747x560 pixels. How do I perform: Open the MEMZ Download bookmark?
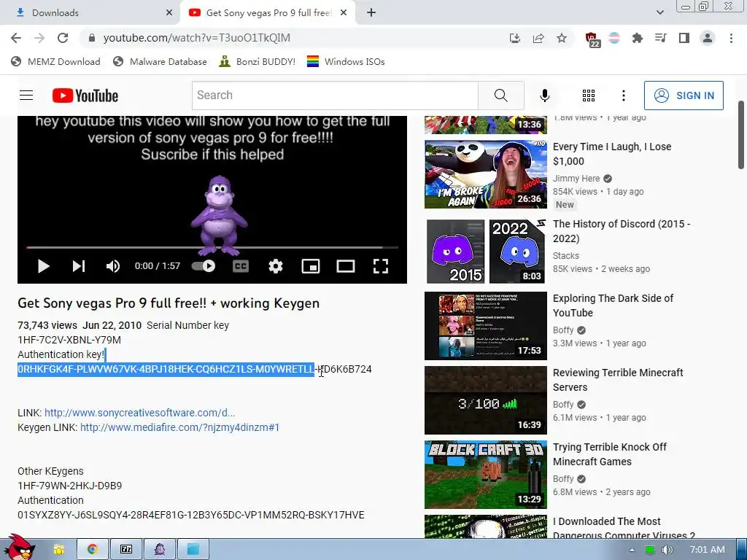pos(55,61)
